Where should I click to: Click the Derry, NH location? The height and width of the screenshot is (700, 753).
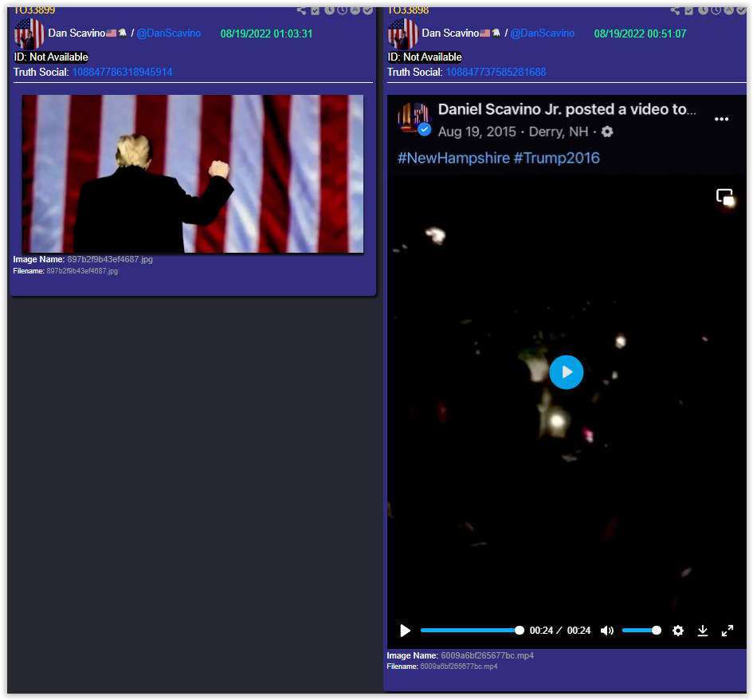tap(558, 132)
